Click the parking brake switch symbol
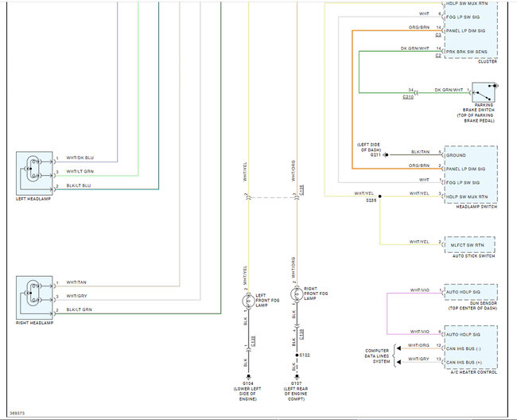 [x=484, y=92]
